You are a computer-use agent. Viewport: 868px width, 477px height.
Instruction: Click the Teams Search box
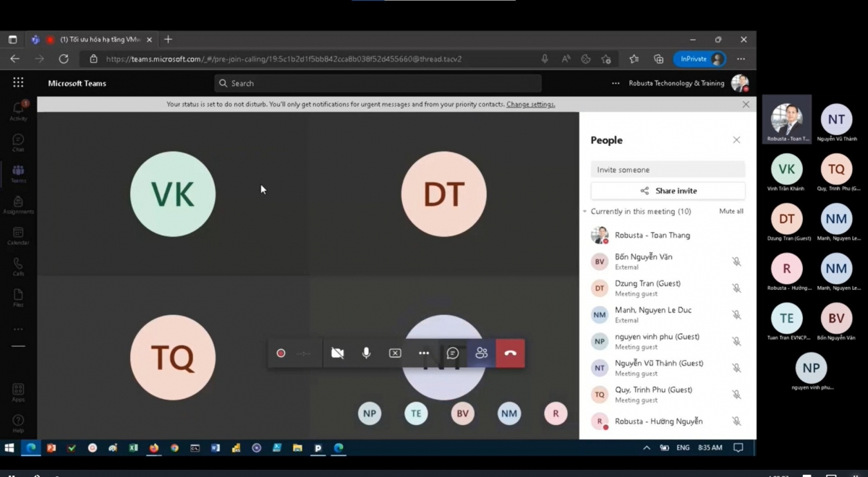coord(378,83)
